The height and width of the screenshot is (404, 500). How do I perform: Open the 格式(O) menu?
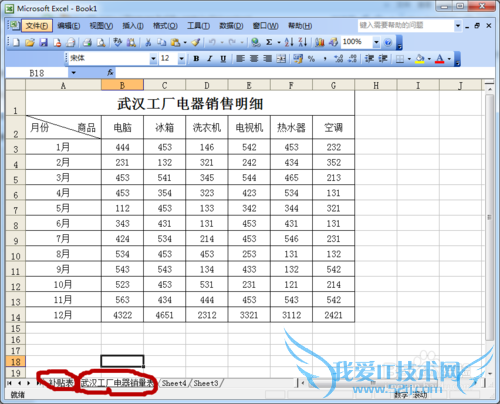click(x=165, y=26)
